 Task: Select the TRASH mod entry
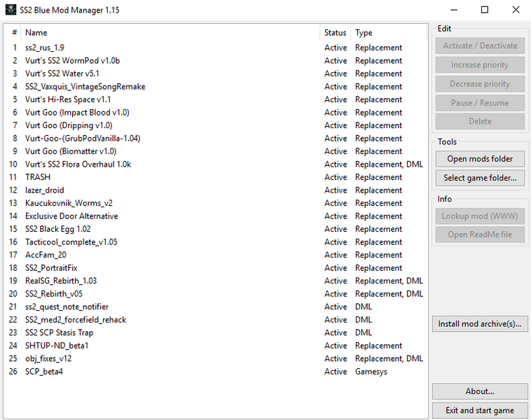(x=215, y=177)
